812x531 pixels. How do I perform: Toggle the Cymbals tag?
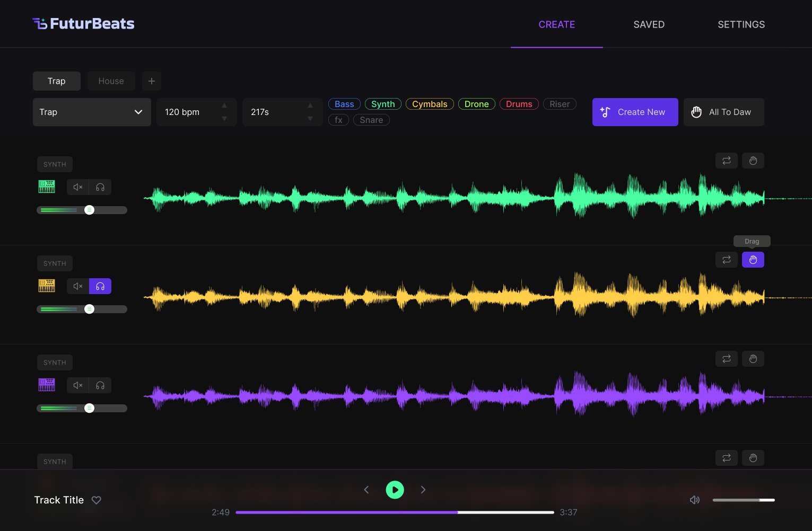point(430,104)
